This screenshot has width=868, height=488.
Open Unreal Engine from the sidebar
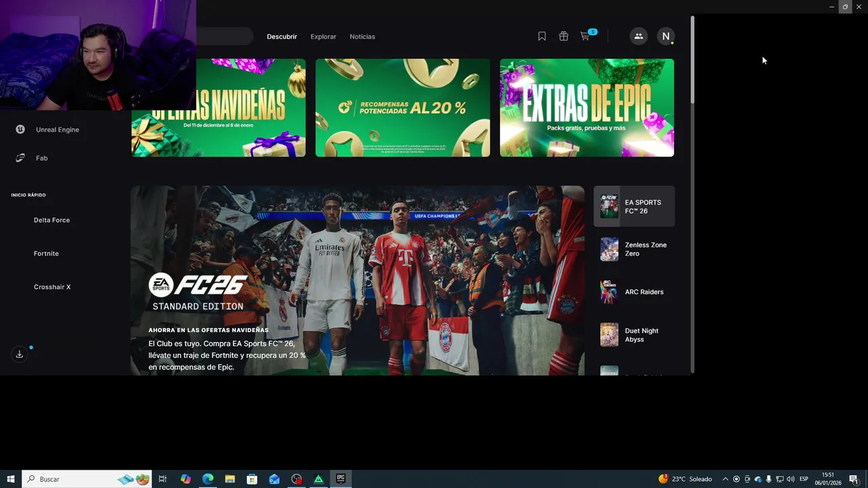[58, 129]
